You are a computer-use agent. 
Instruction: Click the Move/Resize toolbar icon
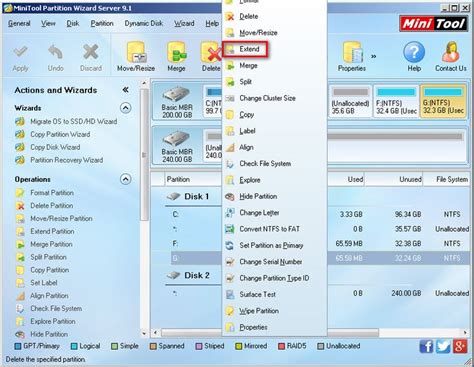pyautogui.click(x=136, y=56)
